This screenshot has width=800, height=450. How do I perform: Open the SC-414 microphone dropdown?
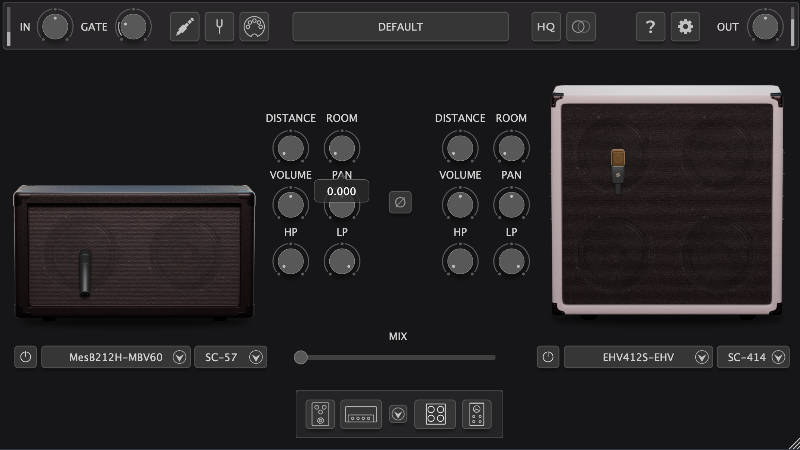(753, 357)
